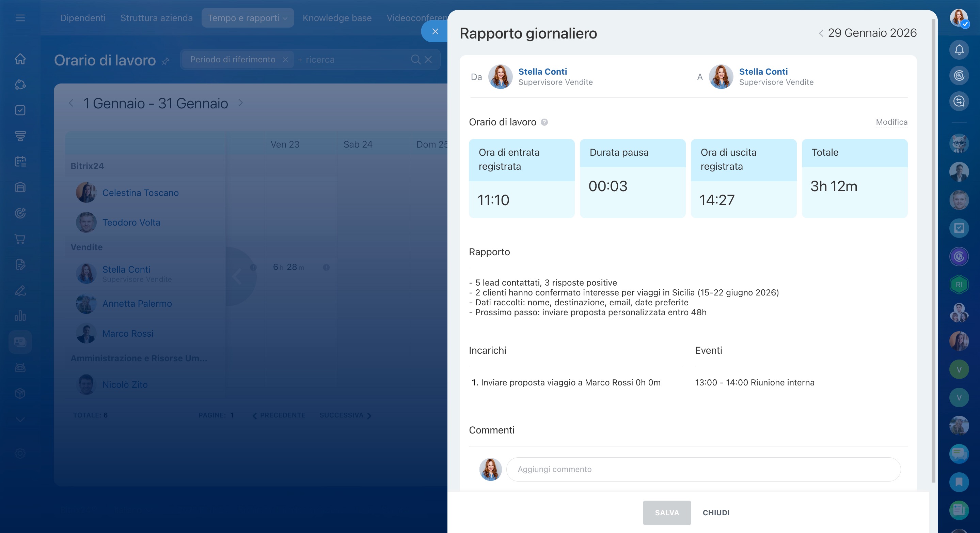
Task: Click the hamburger menu icon
Action: (x=20, y=18)
